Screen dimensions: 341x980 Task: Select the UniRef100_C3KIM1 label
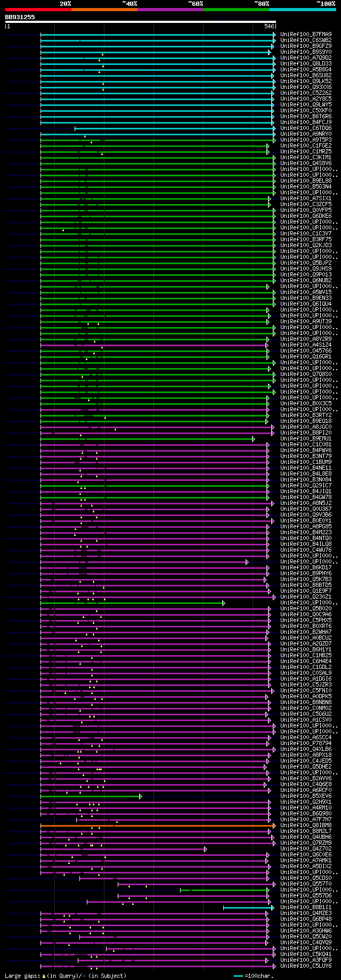pyautogui.click(x=306, y=158)
